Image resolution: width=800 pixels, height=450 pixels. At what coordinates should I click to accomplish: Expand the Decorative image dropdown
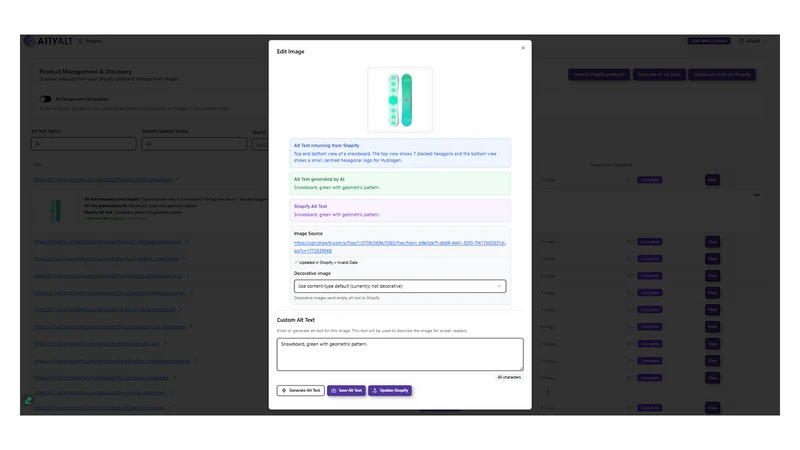tap(400, 286)
